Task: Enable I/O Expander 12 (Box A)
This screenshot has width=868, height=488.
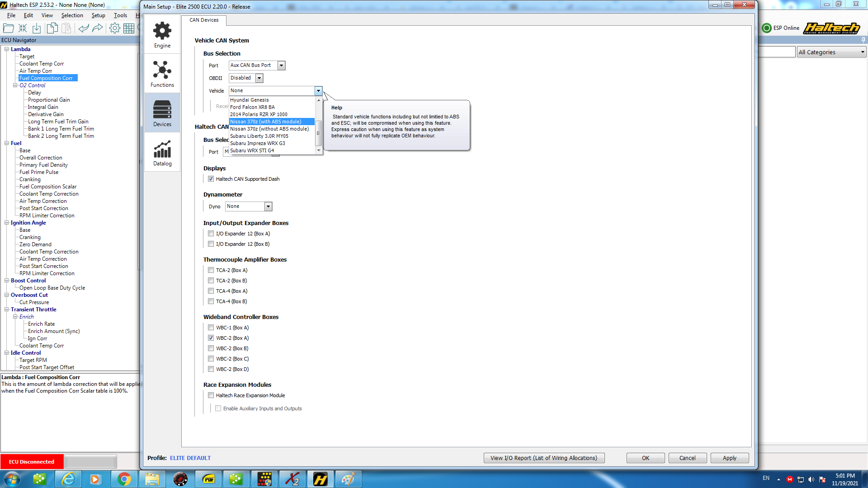Action: coord(211,234)
